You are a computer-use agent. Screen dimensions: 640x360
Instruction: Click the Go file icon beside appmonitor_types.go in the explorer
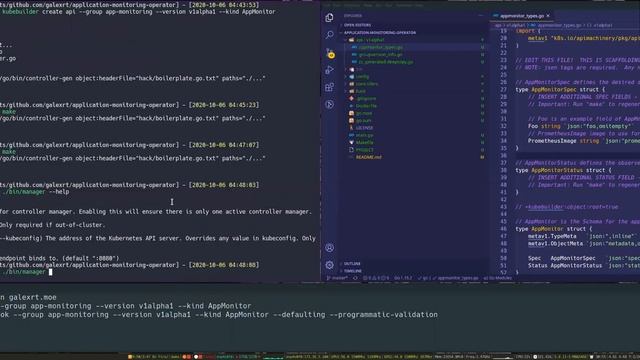click(x=354, y=47)
